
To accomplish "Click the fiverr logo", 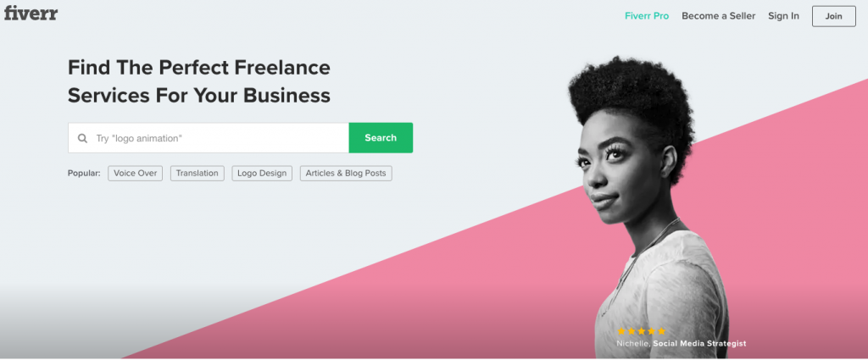I will [31, 12].
